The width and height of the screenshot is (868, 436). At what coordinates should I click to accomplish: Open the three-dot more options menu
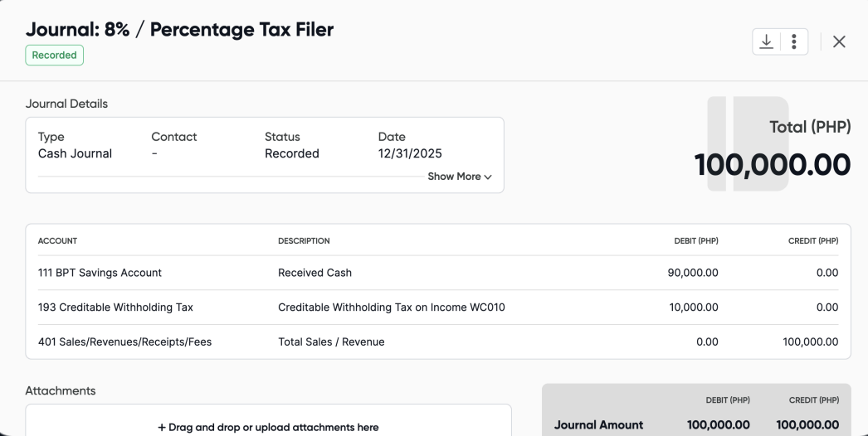tap(794, 41)
